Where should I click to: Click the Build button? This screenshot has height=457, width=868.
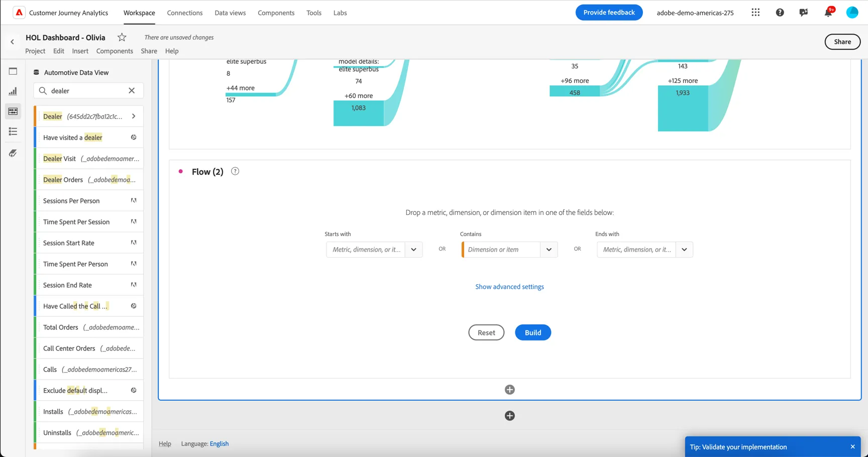click(x=532, y=332)
